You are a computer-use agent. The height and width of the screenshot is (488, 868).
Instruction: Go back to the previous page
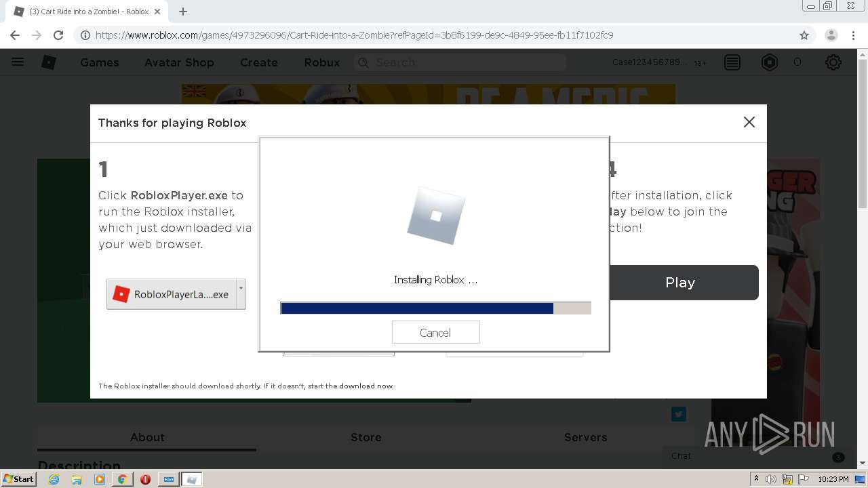point(15,35)
